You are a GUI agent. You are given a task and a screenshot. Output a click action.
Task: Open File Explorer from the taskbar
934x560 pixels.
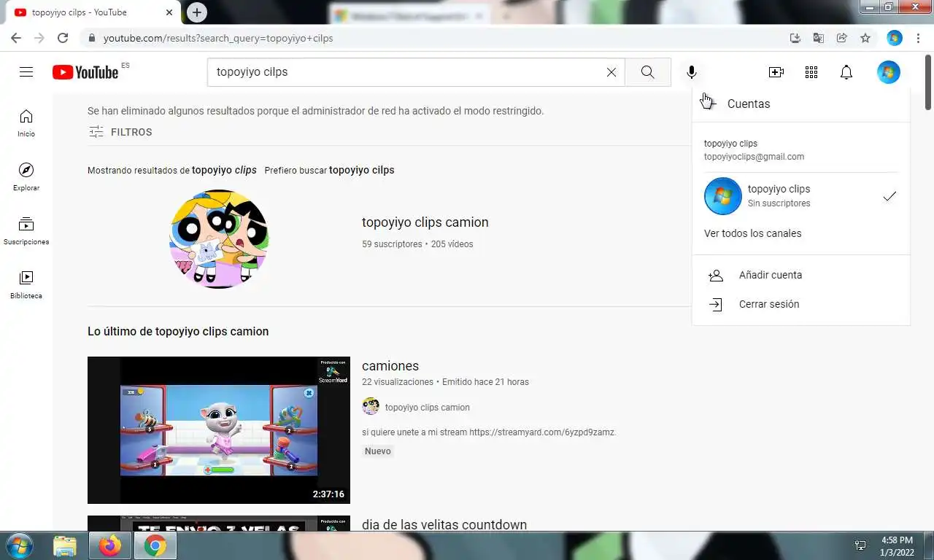tap(65, 545)
